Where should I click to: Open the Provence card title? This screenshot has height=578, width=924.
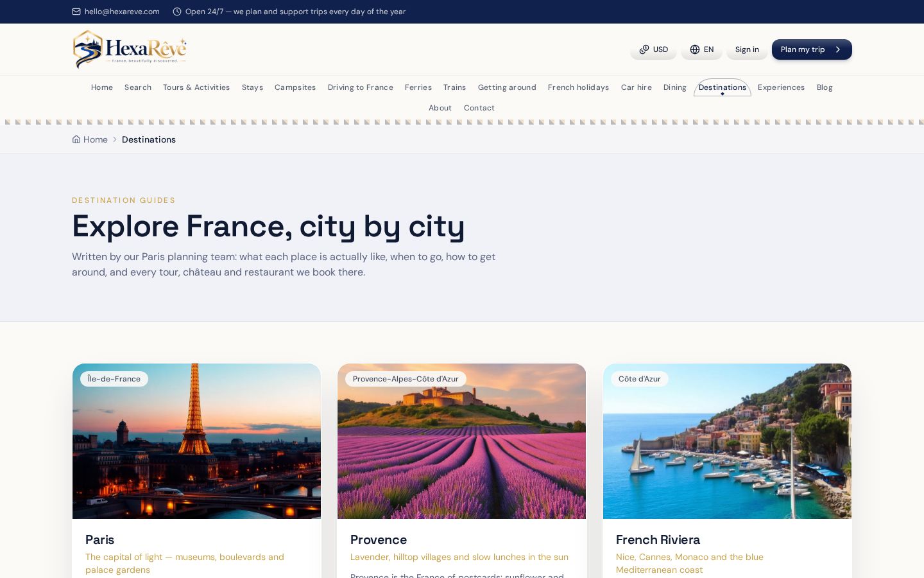point(379,539)
